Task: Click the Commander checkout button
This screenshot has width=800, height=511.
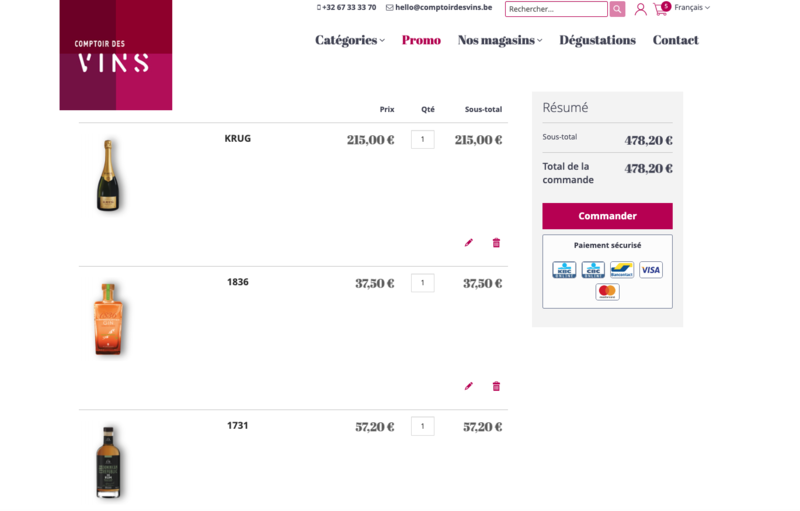Action: (x=607, y=216)
